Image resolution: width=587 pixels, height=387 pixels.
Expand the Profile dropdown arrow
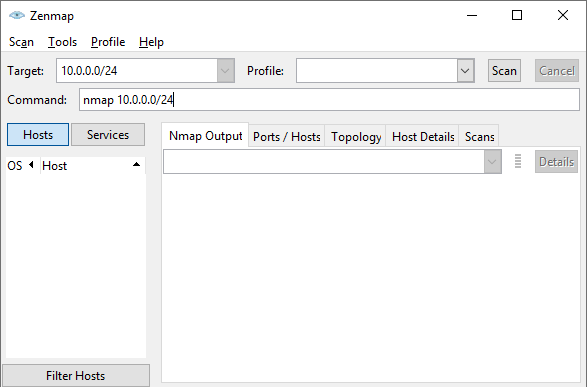pos(465,70)
